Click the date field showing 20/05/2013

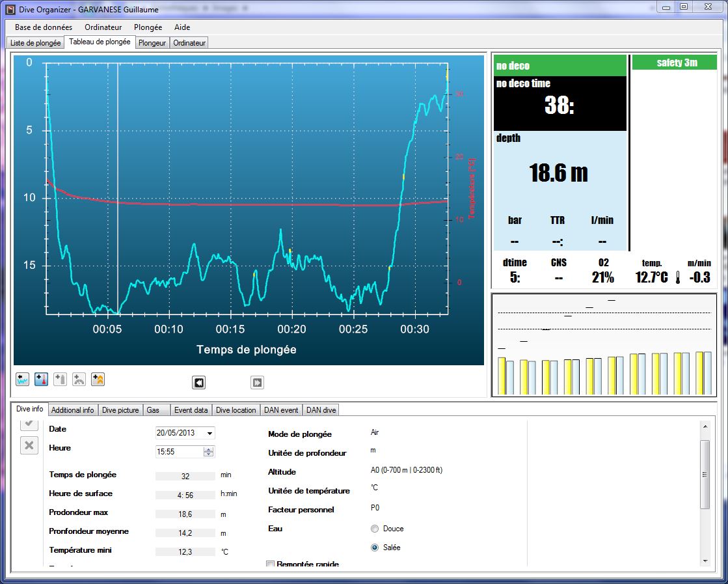[x=181, y=433]
